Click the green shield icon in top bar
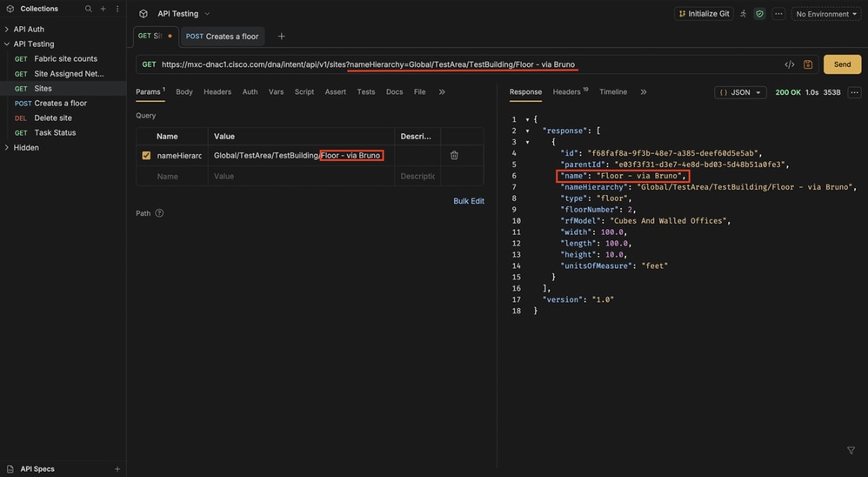 [x=759, y=14]
